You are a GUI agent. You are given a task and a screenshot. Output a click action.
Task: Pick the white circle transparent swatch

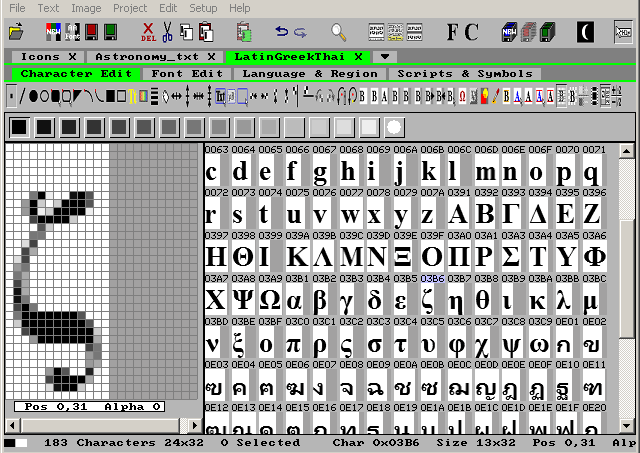(x=394, y=127)
